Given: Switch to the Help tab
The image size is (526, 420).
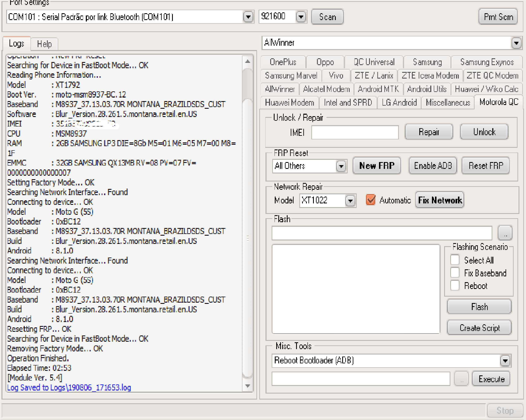Looking at the screenshot, I should click(x=44, y=44).
